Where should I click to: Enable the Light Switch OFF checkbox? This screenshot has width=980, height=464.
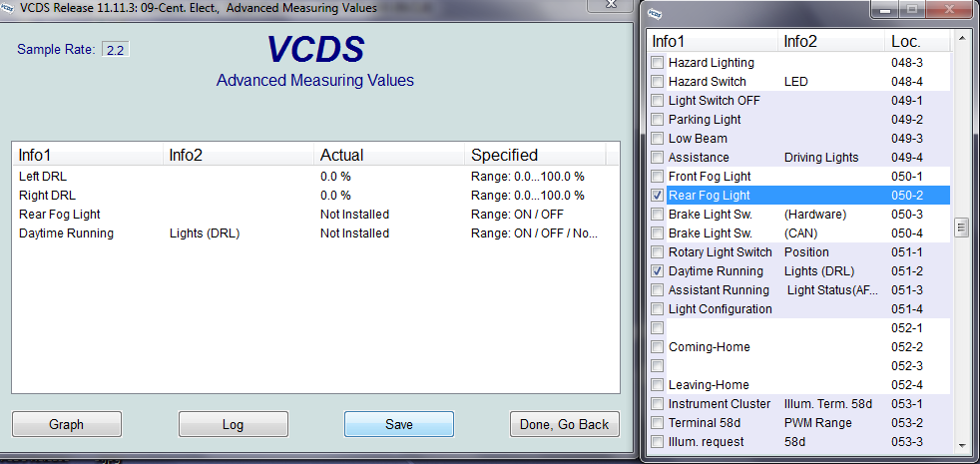point(657,101)
